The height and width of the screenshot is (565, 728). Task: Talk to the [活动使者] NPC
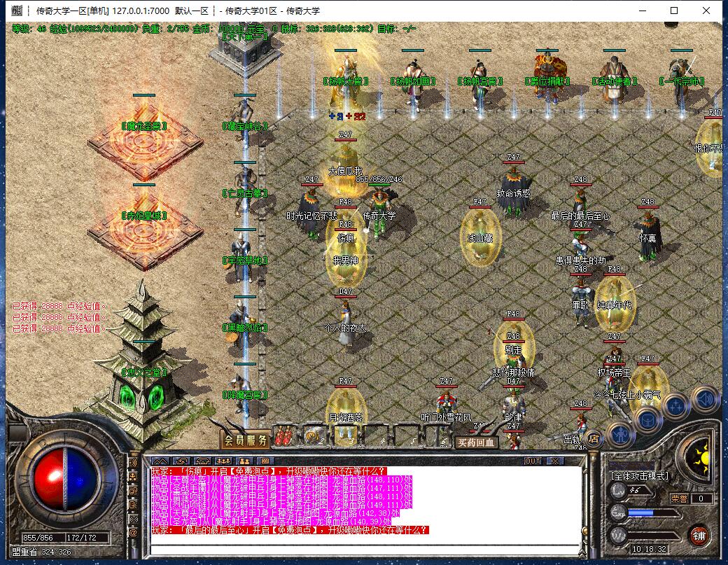click(615, 80)
